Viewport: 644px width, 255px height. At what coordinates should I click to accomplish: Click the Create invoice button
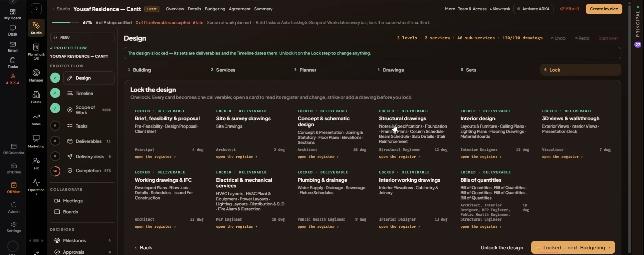click(x=604, y=9)
